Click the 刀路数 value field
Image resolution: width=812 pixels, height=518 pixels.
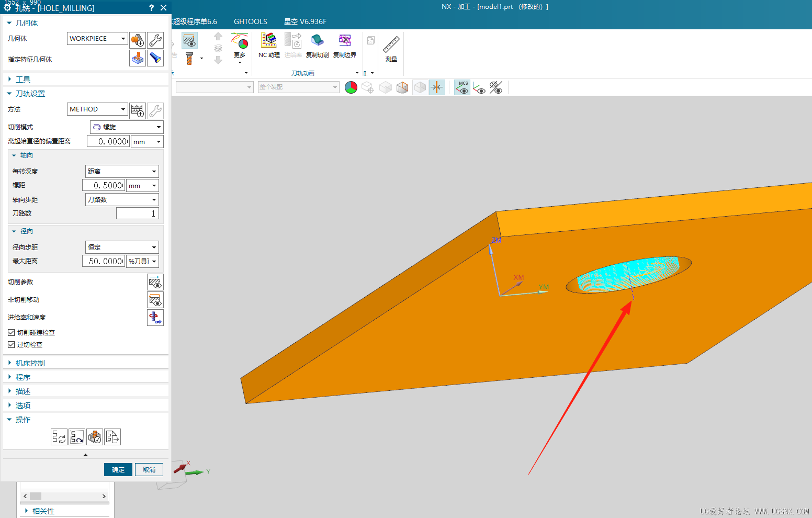click(x=137, y=213)
